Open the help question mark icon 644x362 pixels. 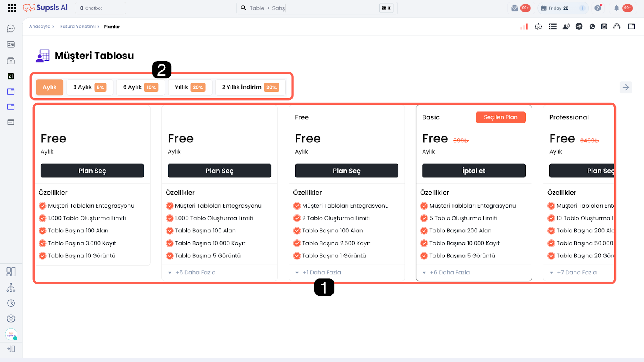click(x=598, y=8)
